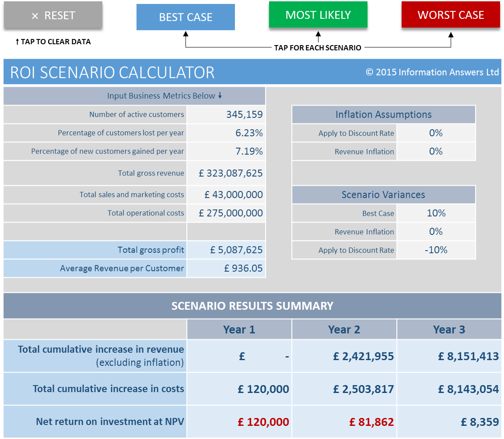Click the Input Business Metrics Below header
504x439 pixels.
pos(134,96)
